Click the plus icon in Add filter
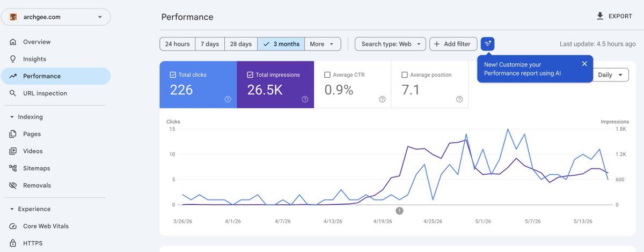 click(x=437, y=44)
